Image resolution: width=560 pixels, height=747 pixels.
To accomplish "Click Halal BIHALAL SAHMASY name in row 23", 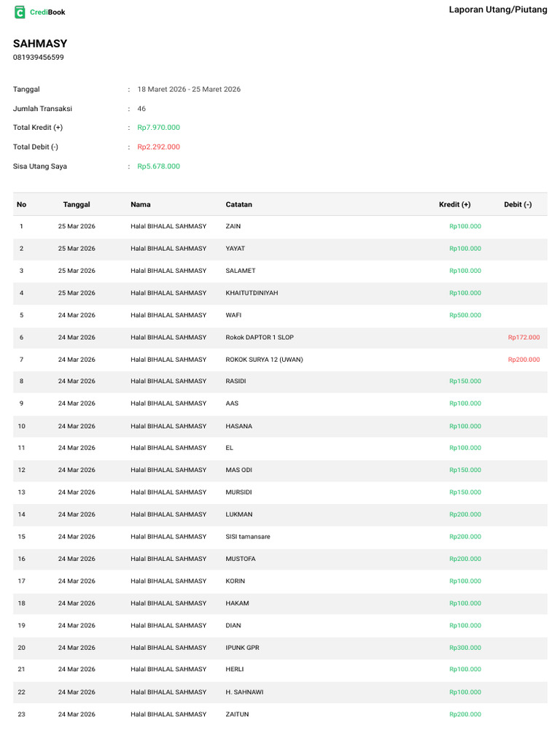I will pos(168,714).
